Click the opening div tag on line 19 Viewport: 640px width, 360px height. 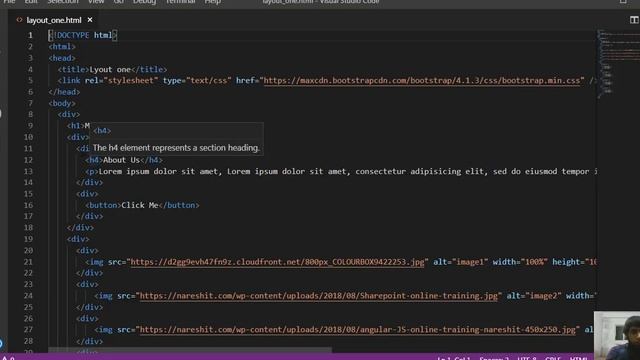(x=78, y=239)
